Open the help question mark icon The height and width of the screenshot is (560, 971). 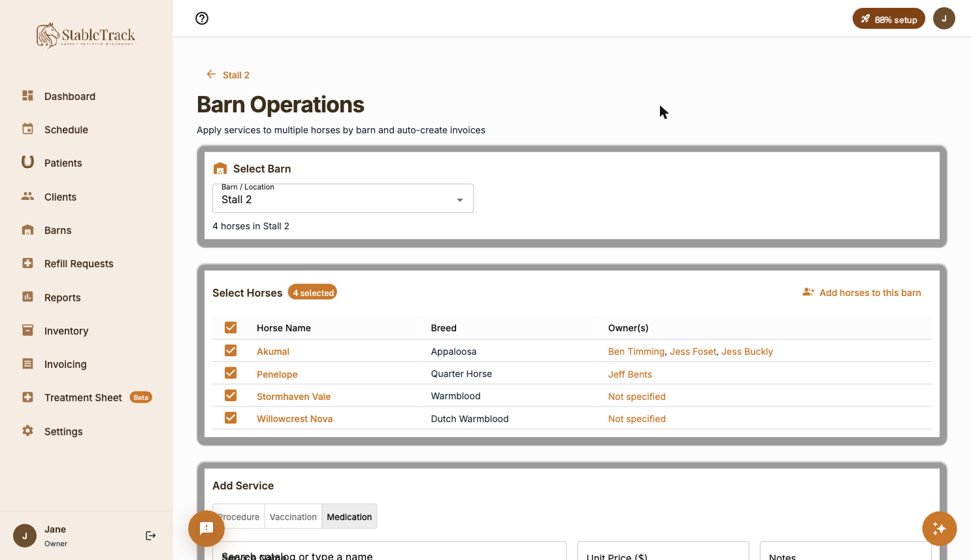[x=202, y=18]
